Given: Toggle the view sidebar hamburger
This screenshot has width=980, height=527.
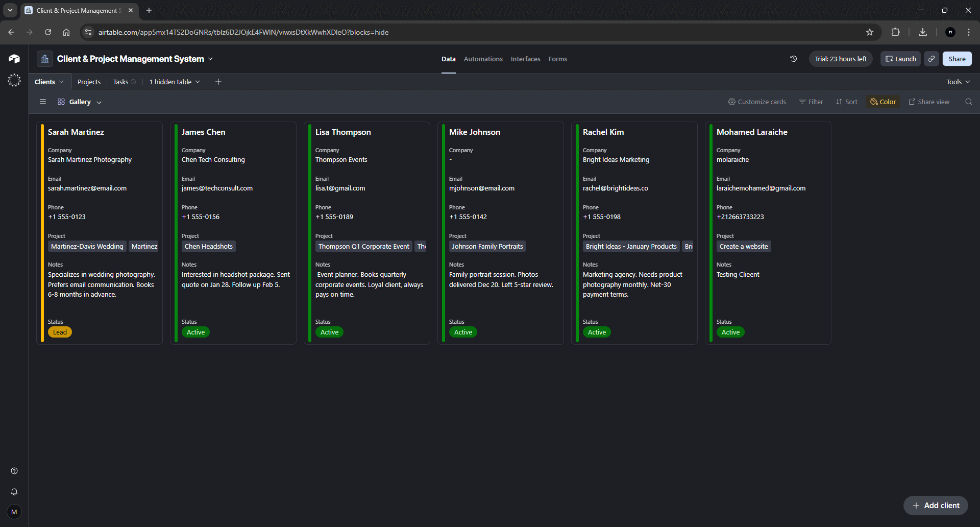Looking at the screenshot, I should (43, 102).
